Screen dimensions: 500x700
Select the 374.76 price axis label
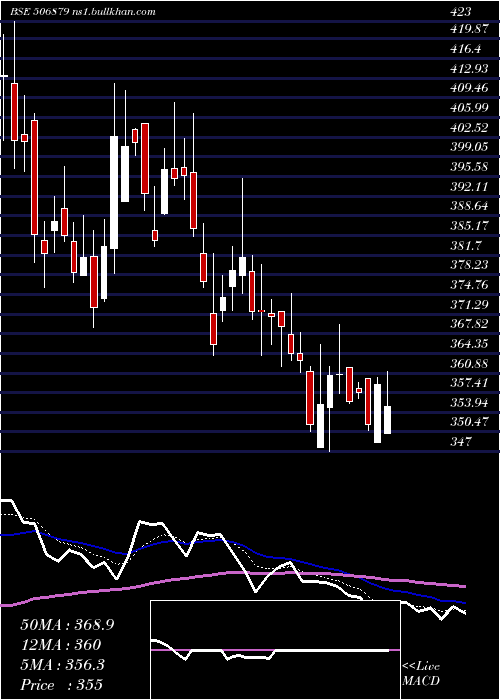[x=469, y=284]
